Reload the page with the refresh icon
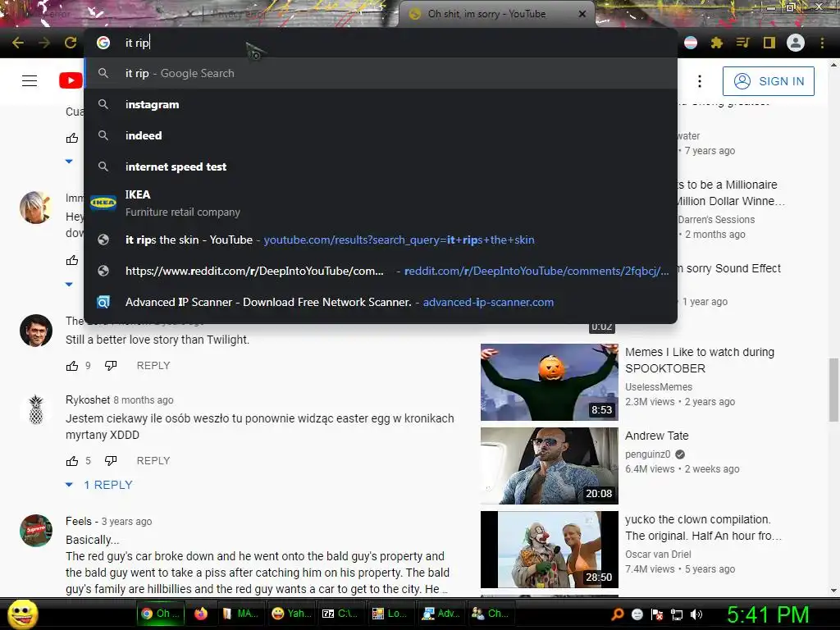840x630 pixels. (x=71, y=43)
